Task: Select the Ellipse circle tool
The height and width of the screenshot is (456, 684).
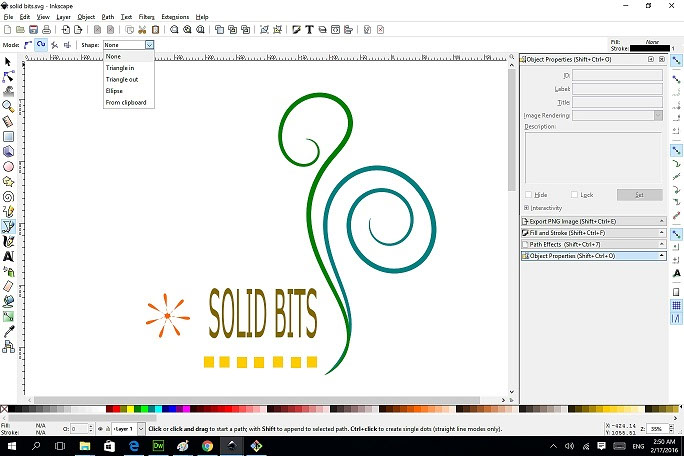Action: [8, 167]
